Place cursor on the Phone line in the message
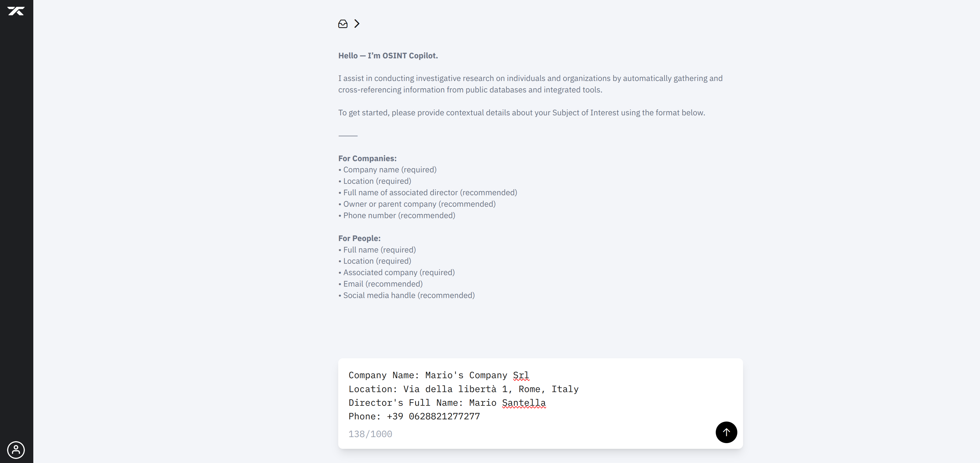980x463 pixels. tap(414, 417)
